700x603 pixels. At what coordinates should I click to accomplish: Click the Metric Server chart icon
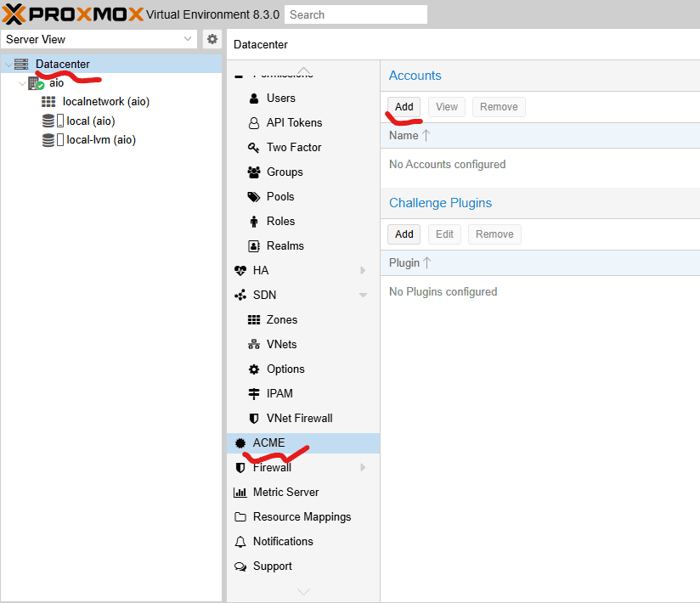coord(240,493)
